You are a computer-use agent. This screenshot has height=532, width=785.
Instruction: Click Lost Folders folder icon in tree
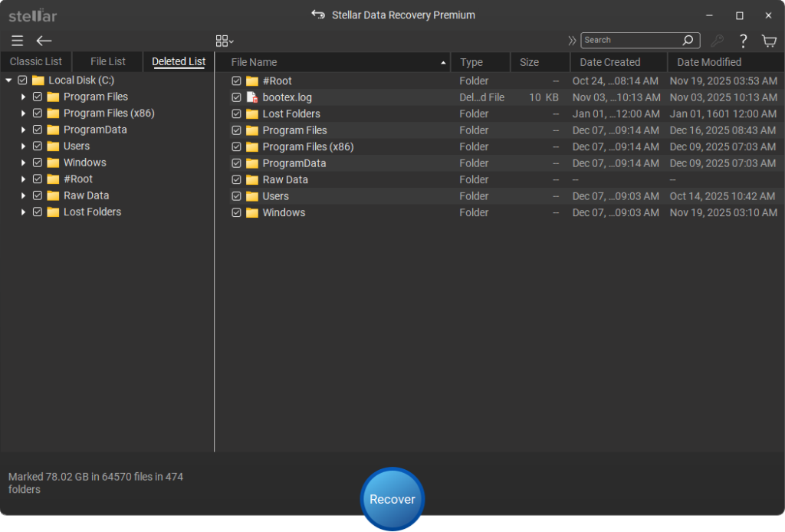[53, 212]
